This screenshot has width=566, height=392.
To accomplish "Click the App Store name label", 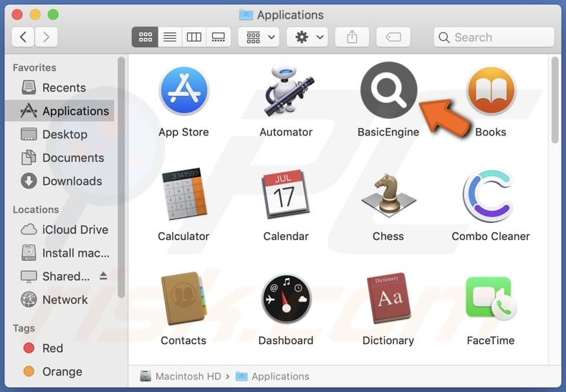I will click(183, 132).
